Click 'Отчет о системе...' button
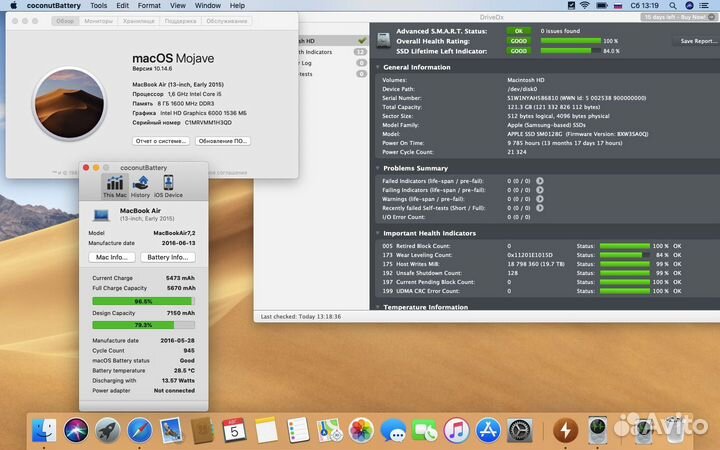720x450 pixels. click(x=161, y=141)
